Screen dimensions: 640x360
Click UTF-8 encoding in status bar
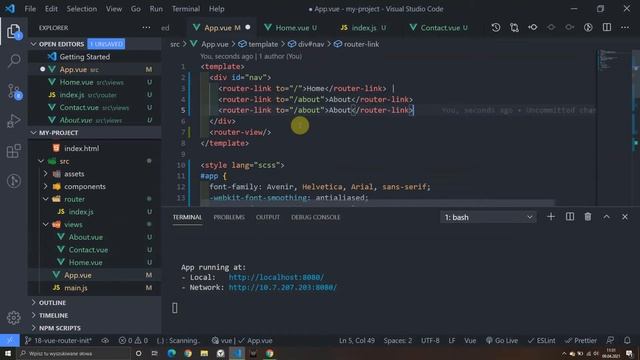[x=430, y=340]
